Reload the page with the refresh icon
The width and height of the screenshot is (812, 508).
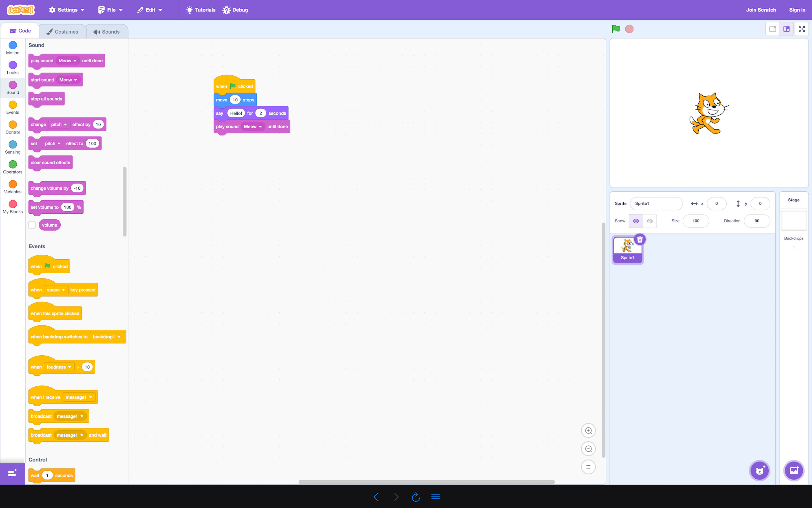click(x=416, y=497)
